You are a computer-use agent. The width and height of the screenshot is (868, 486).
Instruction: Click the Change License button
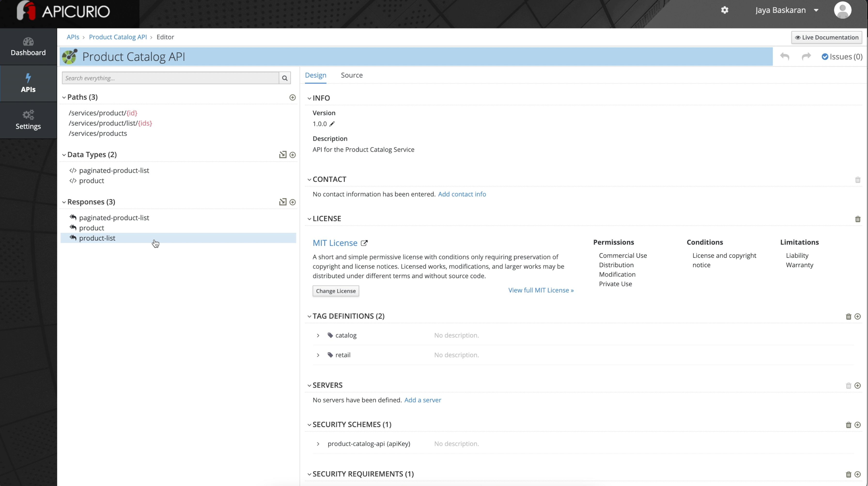[336, 291]
